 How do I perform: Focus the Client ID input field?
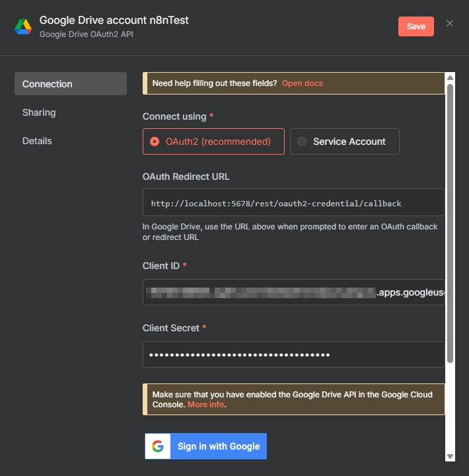pos(294,292)
